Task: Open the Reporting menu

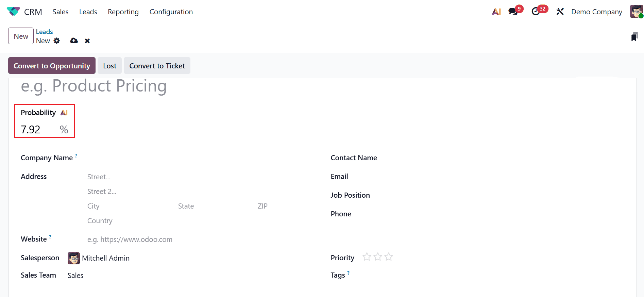Action: point(123,12)
